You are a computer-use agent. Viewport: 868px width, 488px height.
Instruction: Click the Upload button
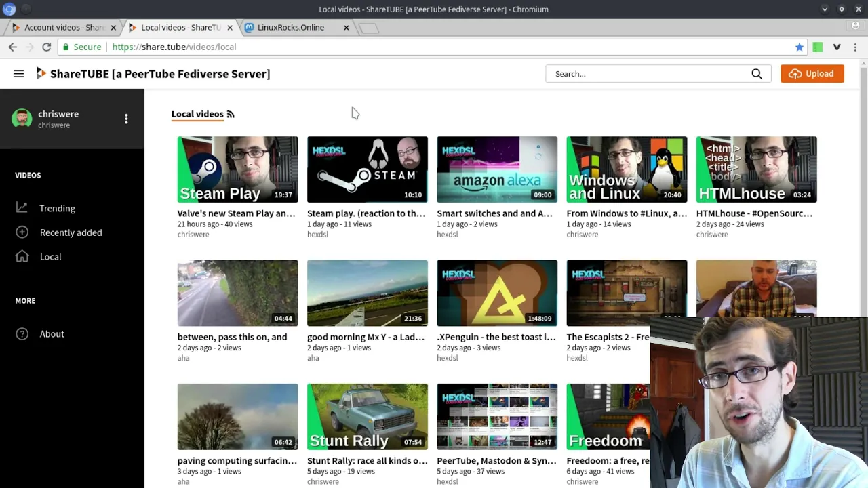[812, 74]
